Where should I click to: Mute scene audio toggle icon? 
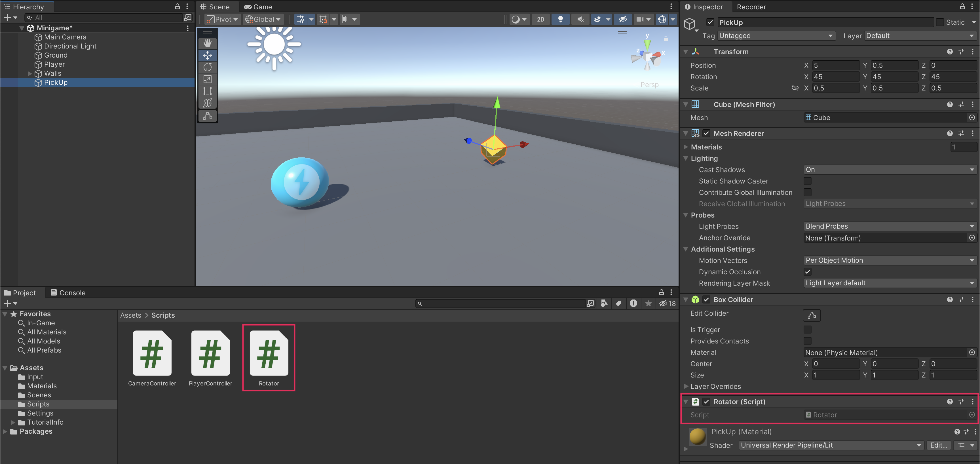(x=580, y=19)
